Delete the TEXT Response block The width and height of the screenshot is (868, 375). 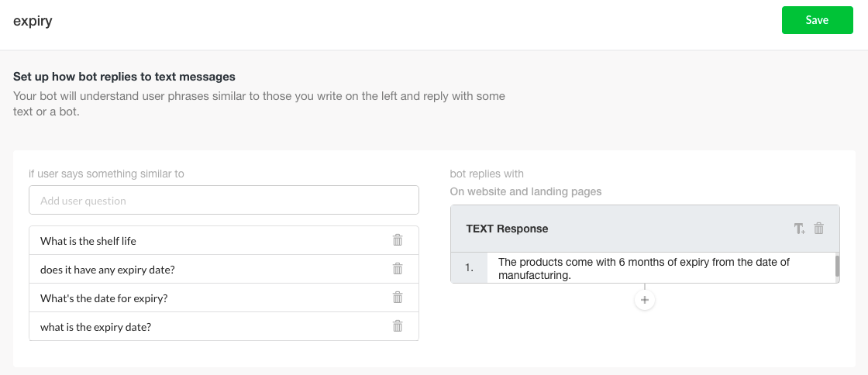819,228
